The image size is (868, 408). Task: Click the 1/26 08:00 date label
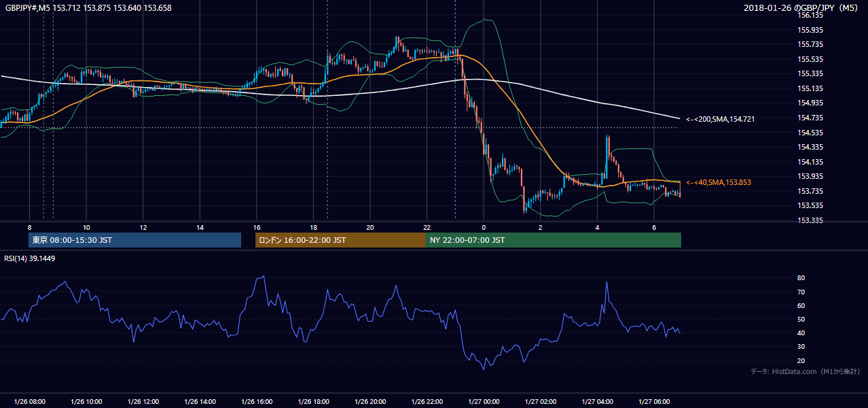click(29, 402)
